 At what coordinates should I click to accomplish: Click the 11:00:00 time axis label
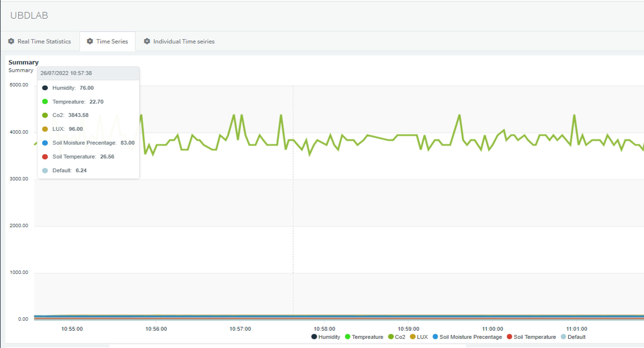coord(492,329)
